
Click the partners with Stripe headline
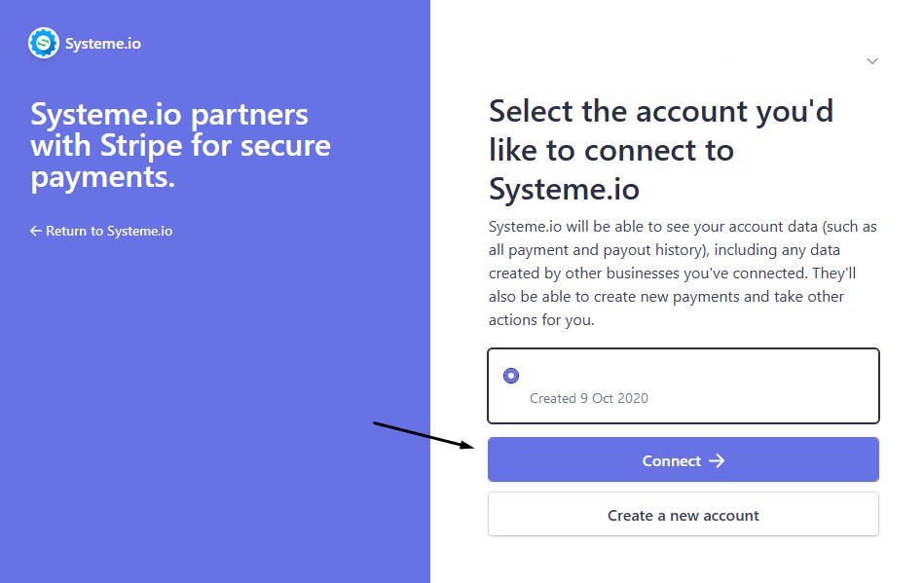pos(180,146)
